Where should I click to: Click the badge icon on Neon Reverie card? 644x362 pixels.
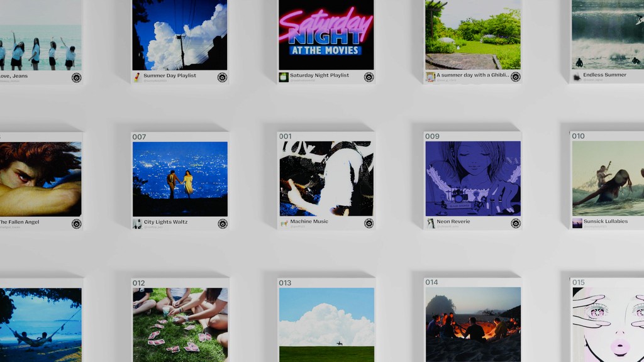(516, 223)
